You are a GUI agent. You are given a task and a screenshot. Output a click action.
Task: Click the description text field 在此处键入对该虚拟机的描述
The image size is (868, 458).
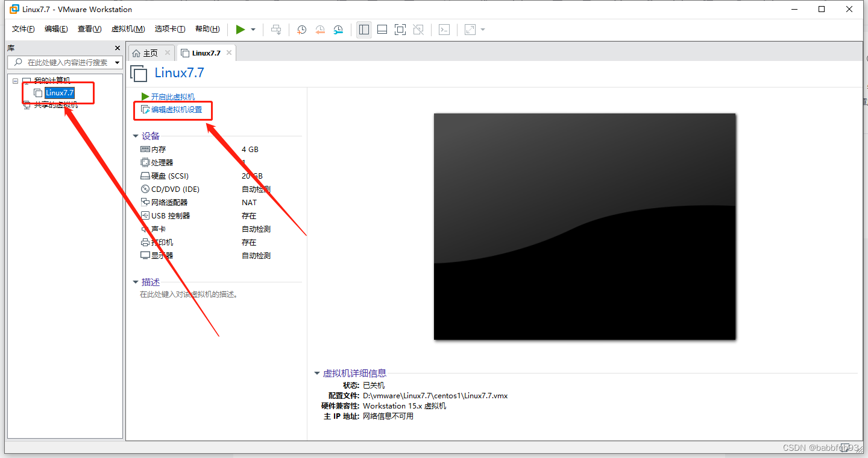189,294
